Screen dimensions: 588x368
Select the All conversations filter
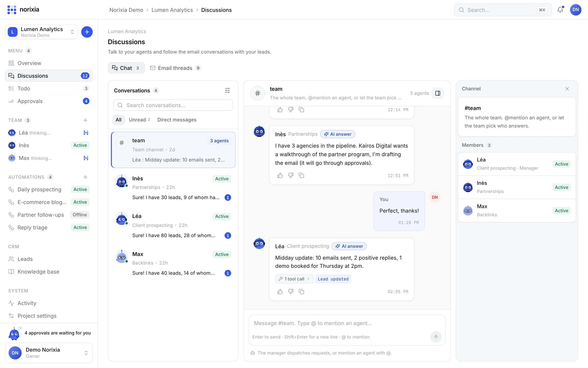tap(118, 120)
